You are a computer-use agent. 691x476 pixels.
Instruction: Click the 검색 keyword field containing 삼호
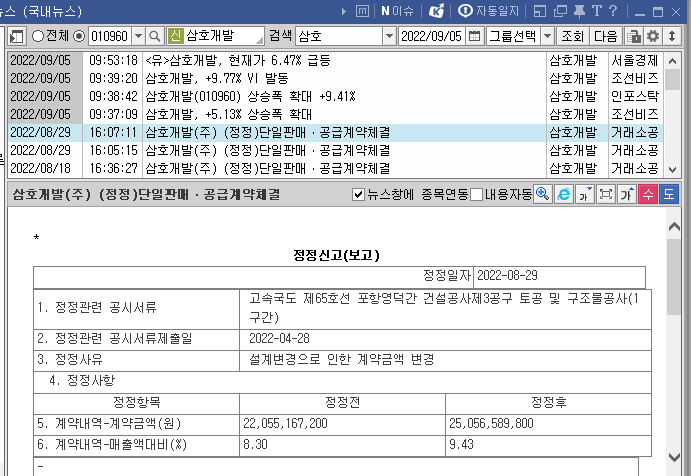(x=339, y=36)
